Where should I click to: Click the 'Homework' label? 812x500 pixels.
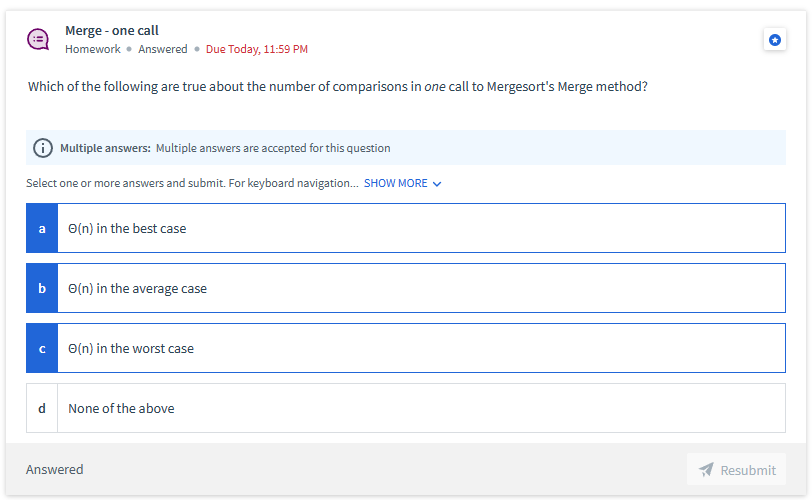93,49
